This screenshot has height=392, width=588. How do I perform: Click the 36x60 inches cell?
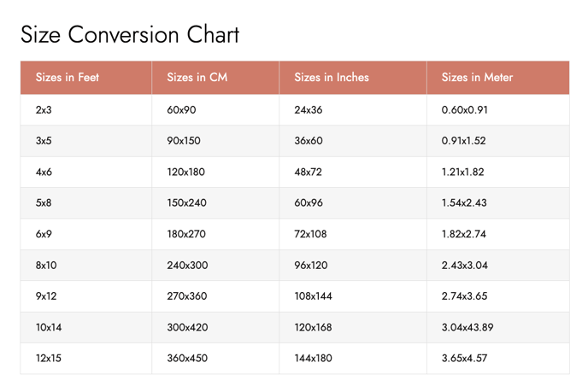tap(309, 141)
